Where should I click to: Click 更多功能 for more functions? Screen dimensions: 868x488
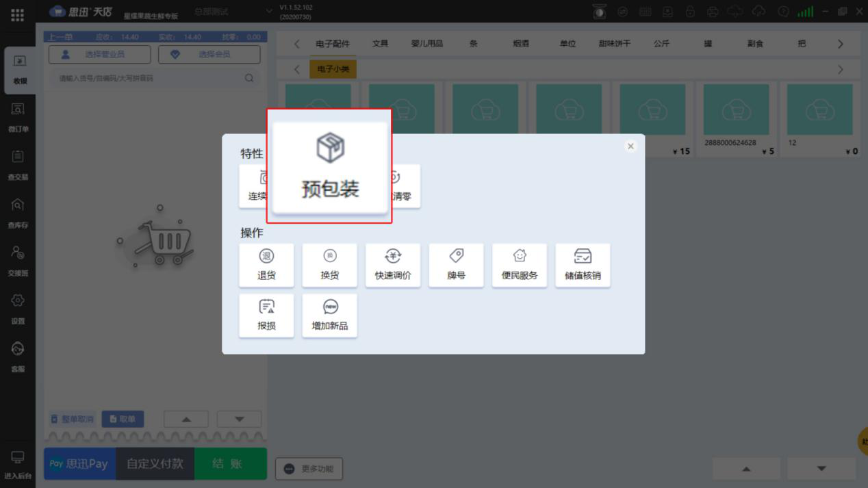click(x=309, y=468)
